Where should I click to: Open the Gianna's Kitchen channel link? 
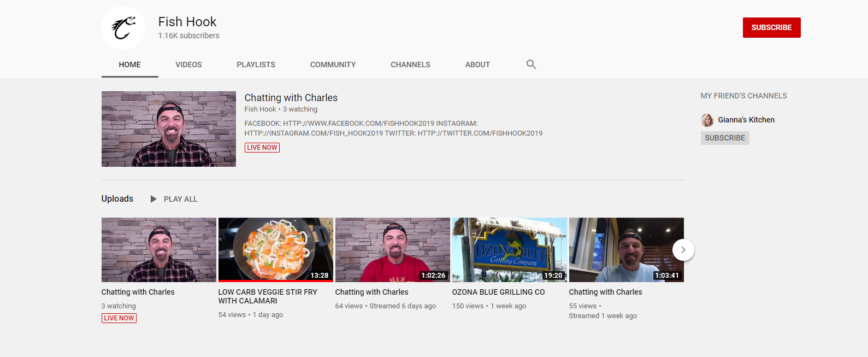click(x=746, y=120)
